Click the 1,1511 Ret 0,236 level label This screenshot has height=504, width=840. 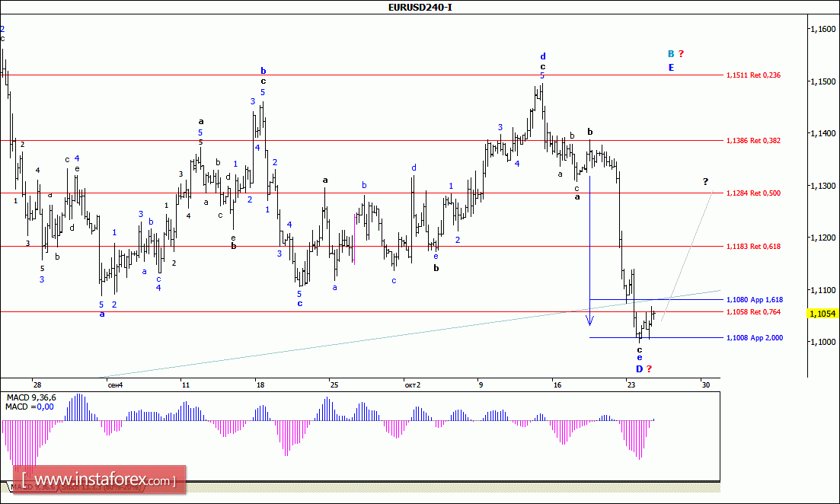(x=754, y=75)
